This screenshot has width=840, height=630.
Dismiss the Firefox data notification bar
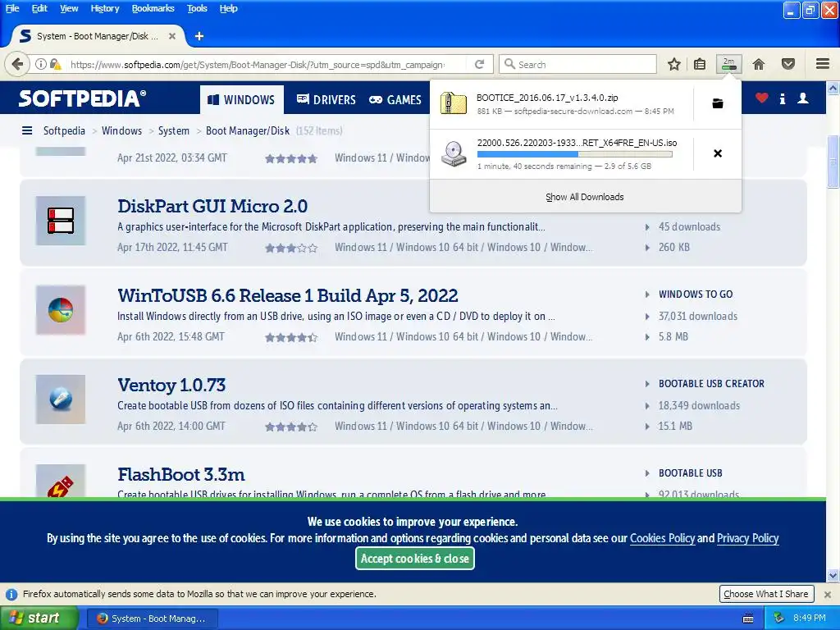(x=828, y=594)
